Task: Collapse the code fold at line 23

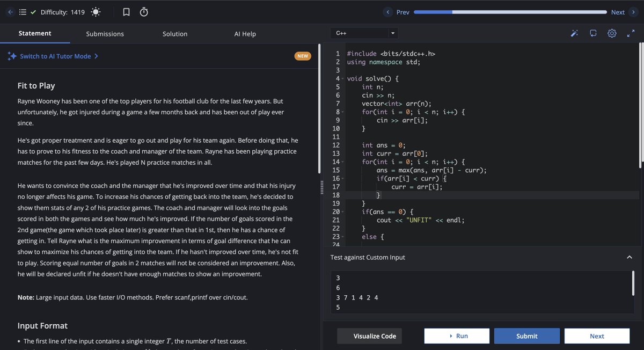Action: coord(343,237)
